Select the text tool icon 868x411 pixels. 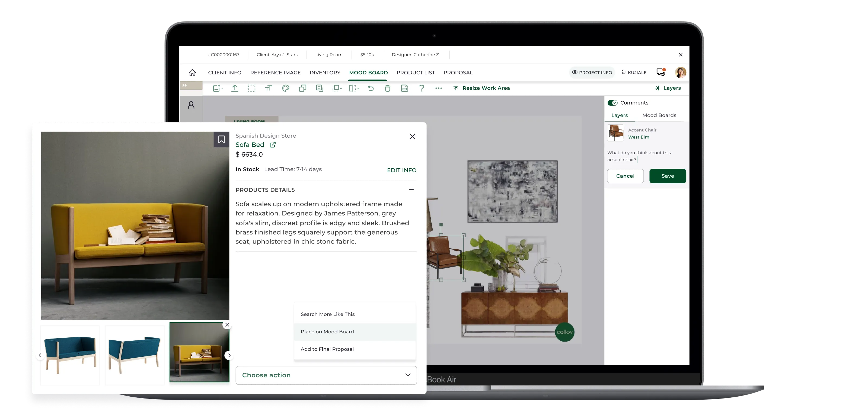269,88
